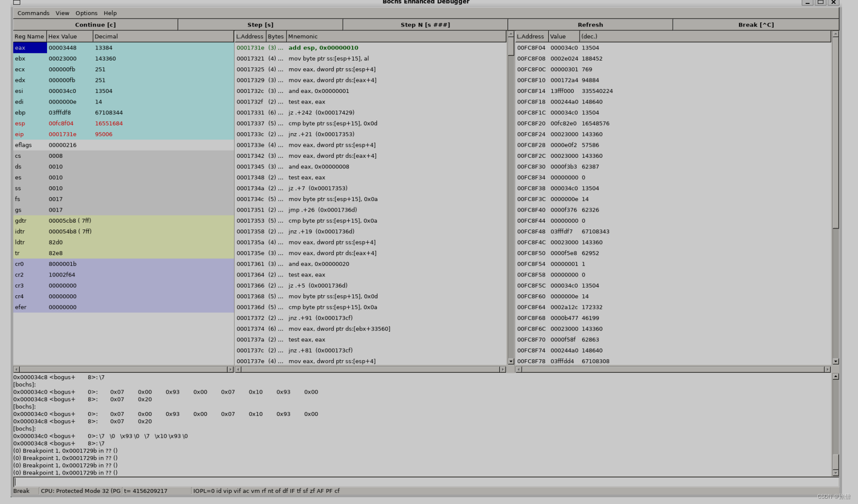Click the command input field
Viewport: 858px width, 504px height.
[x=426, y=482]
